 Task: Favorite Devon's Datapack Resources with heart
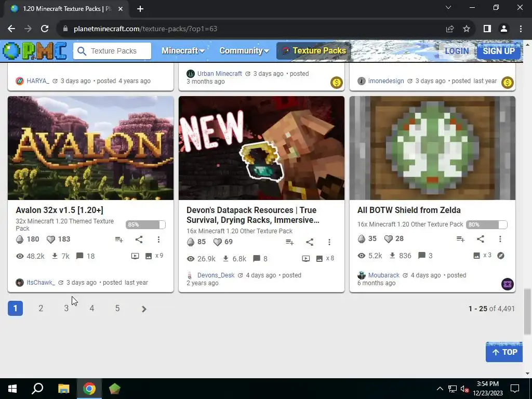click(x=218, y=242)
